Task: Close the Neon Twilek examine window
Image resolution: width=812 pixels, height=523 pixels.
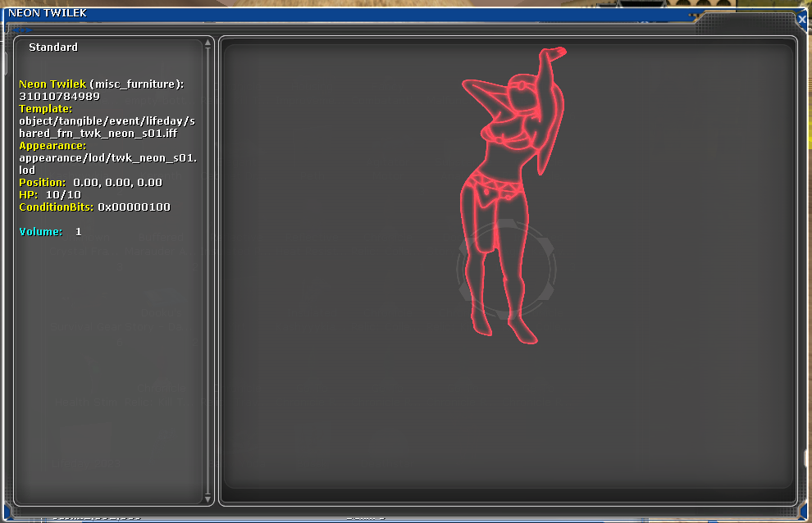Action: point(801,20)
